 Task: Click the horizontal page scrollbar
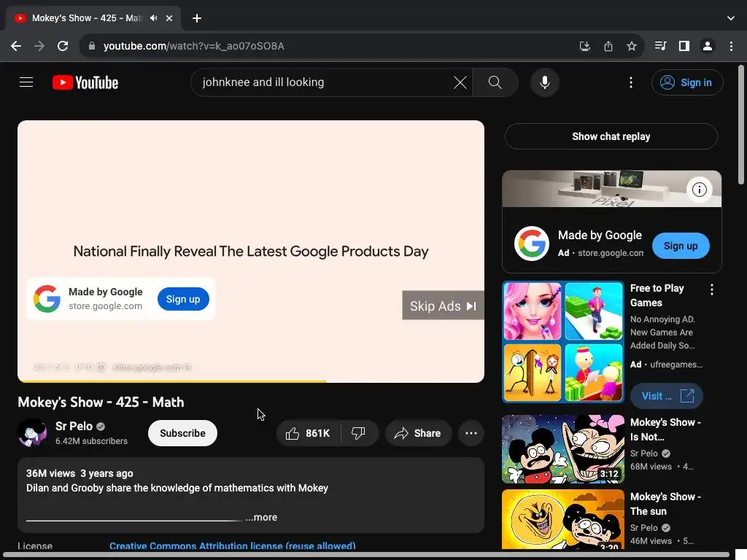[367, 555]
